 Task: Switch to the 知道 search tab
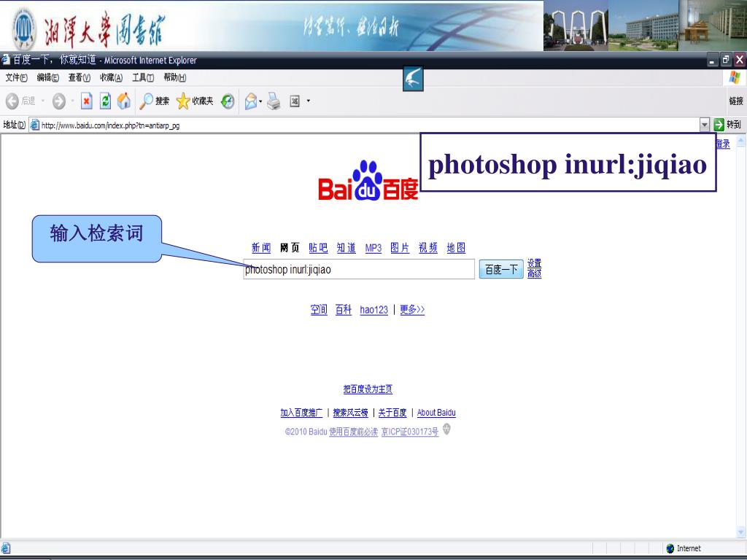pos(347,248)
